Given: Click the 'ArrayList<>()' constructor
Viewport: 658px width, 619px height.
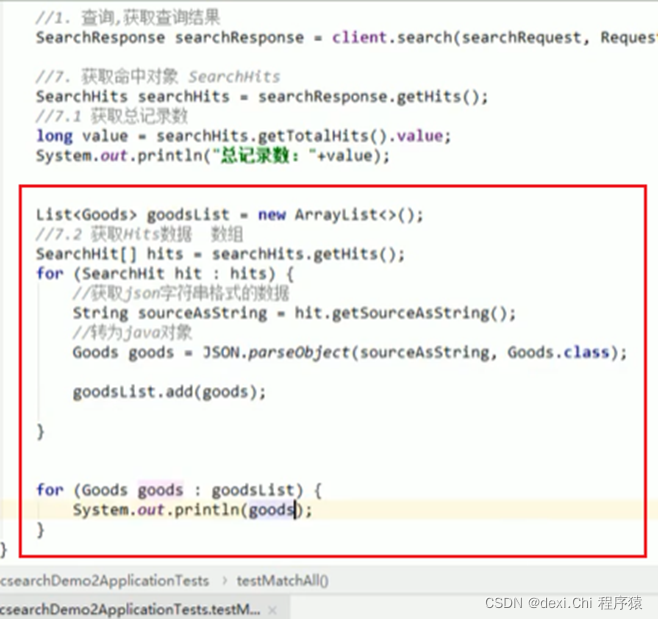Looking at the screenshot, I should pyautogui.click(x=355, y=215).
